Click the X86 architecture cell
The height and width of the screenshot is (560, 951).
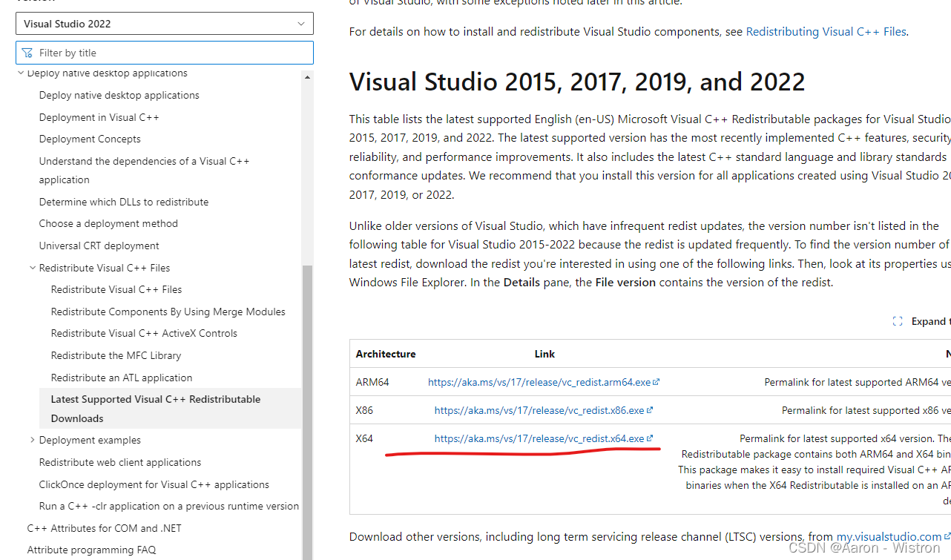click(364, 410)
